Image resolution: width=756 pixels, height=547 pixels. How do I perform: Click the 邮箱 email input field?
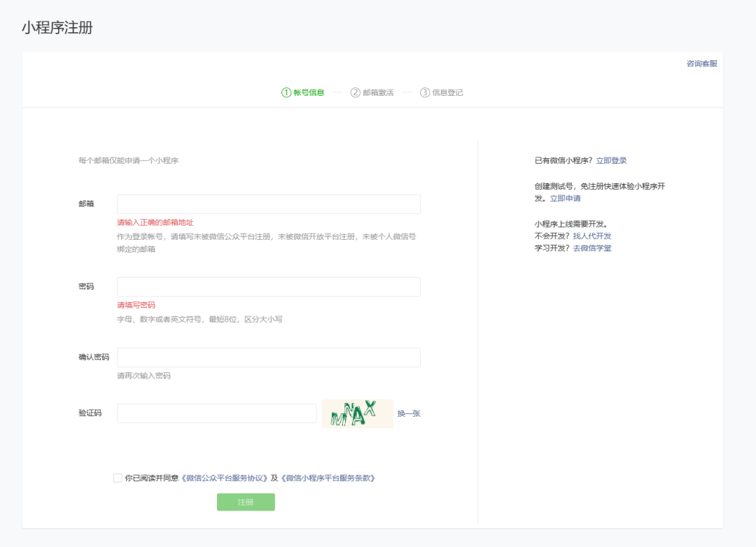point(269,204)
